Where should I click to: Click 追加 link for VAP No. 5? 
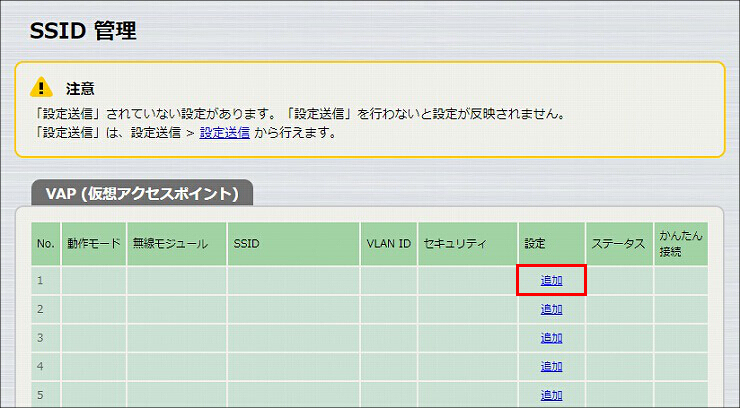pyautogui.click(x=551, y=395)
